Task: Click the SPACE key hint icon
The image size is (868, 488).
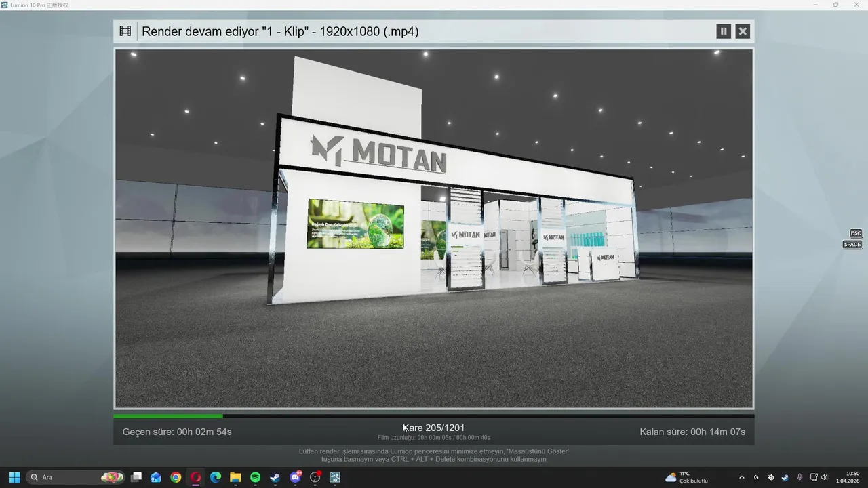Action: tap(852, 245)
